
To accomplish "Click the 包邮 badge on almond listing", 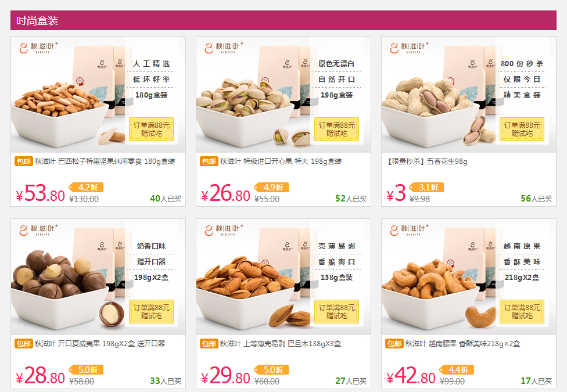I will [x=209, y=344].
